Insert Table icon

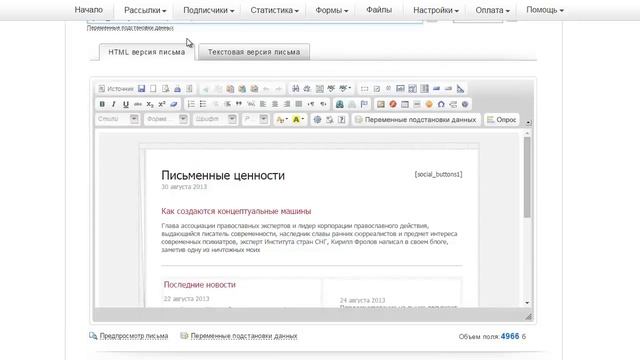click(405, 104)
